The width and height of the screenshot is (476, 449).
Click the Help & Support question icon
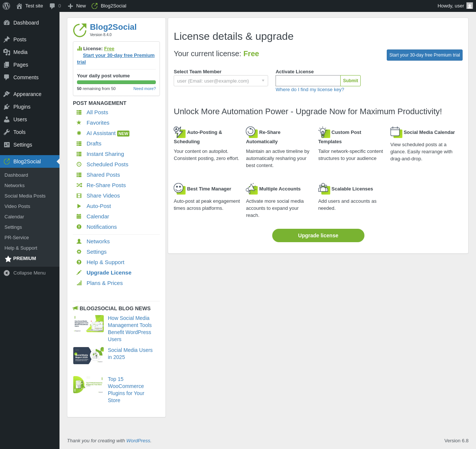coord(79,262)
